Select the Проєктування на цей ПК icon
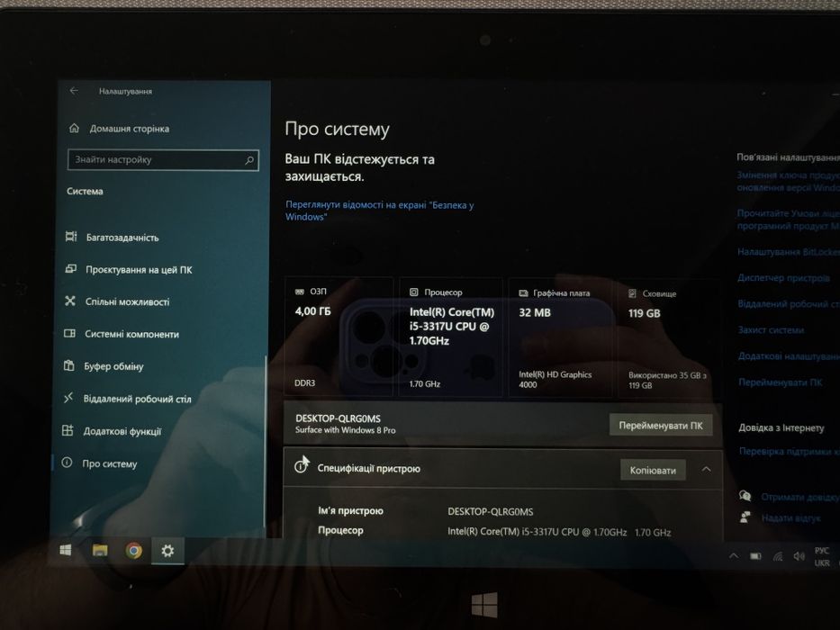 (71, 269)
